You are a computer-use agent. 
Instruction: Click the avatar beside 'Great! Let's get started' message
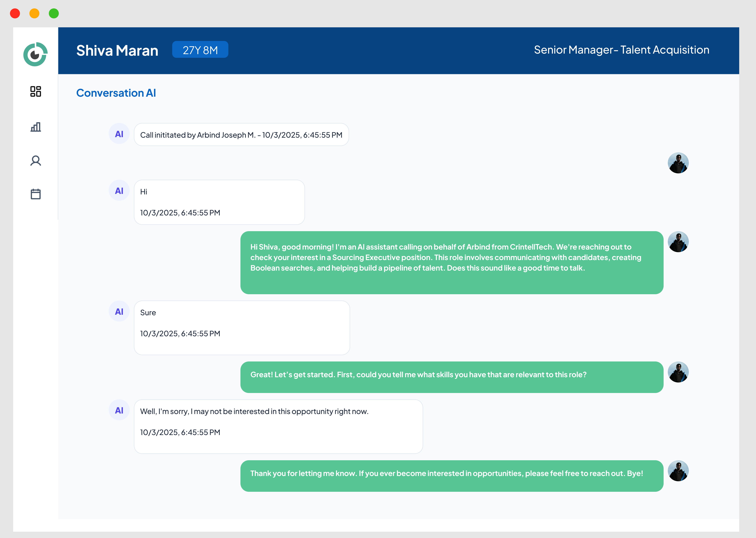(x=678, y=372)
